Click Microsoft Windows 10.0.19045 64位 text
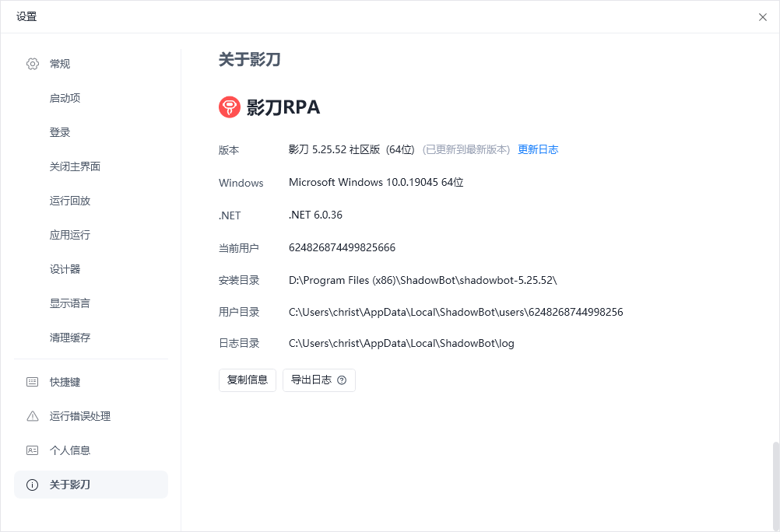Image resolution: width=780 pixels, height=532 pixels. (x=376, y=183)
